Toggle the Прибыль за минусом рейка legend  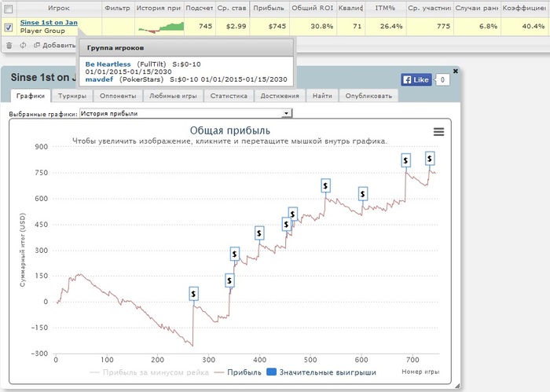point(149,372)
